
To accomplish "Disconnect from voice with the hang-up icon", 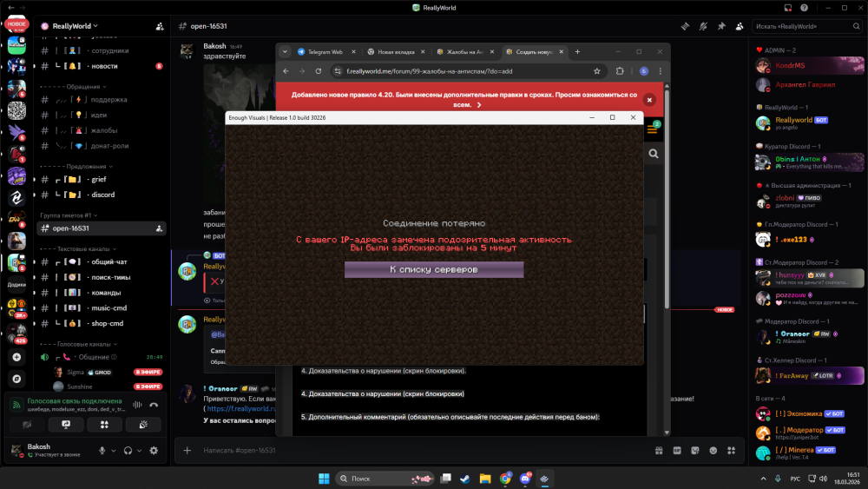I will 154,405.
